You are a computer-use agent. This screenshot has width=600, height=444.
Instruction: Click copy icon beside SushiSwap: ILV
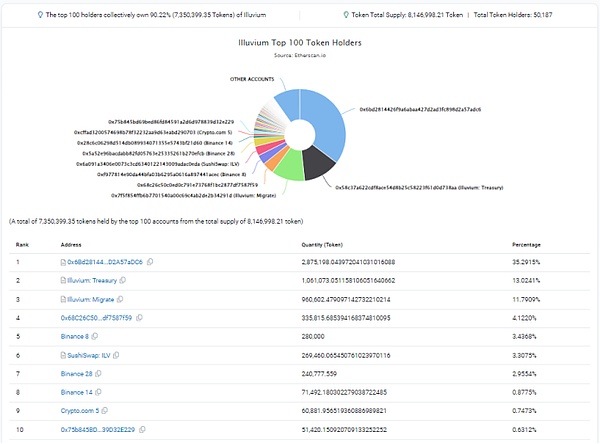(118, 355)
